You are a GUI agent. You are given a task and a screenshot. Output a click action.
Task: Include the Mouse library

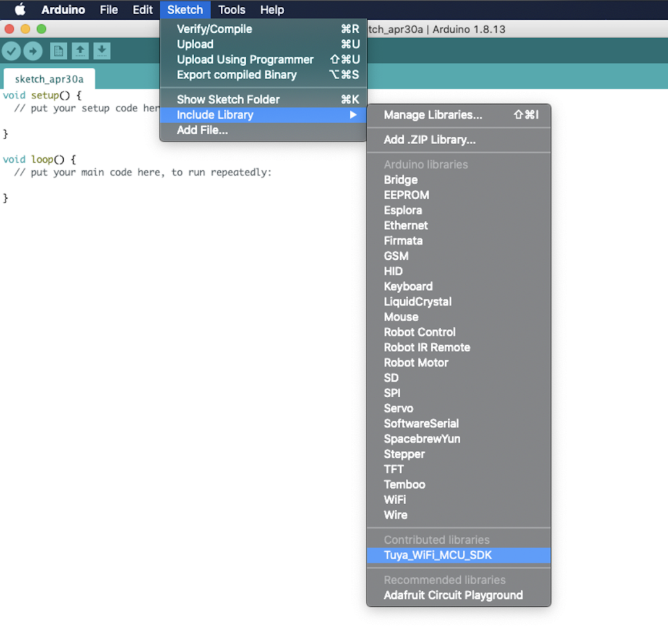click(x=459, y=317)
